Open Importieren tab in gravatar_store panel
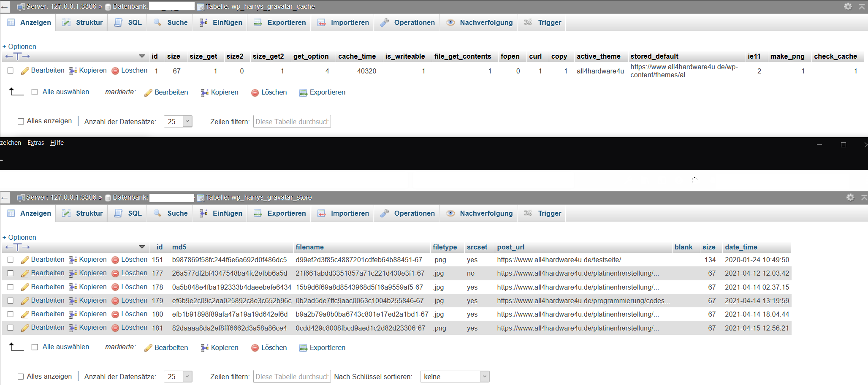The width and height of the screenshot is (868, 385). pyautogui.click(x=343, y=213)
